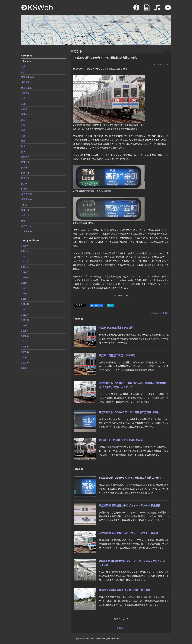Open the バスその他 category link
192x644 pixels.
click(26, 231)
